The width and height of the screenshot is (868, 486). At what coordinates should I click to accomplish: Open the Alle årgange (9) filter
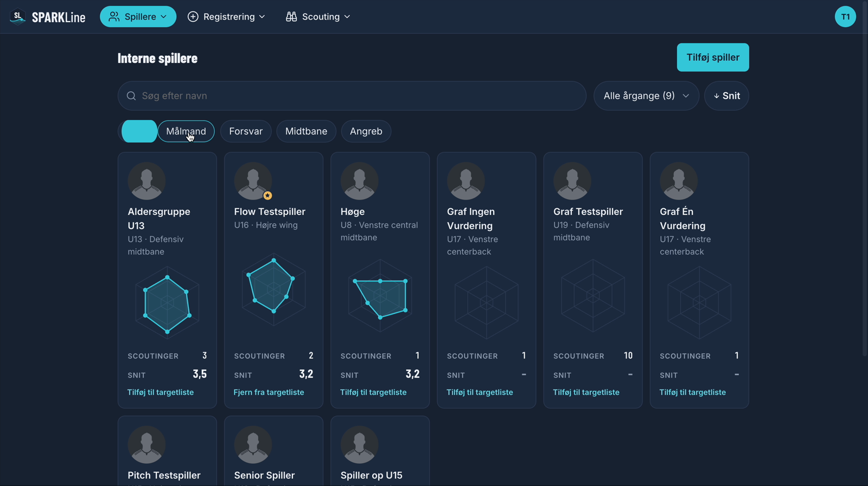coord(646,96)
